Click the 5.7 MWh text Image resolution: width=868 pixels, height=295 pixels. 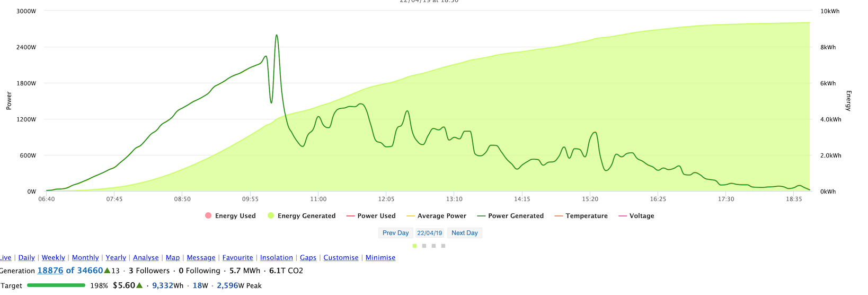245,271
